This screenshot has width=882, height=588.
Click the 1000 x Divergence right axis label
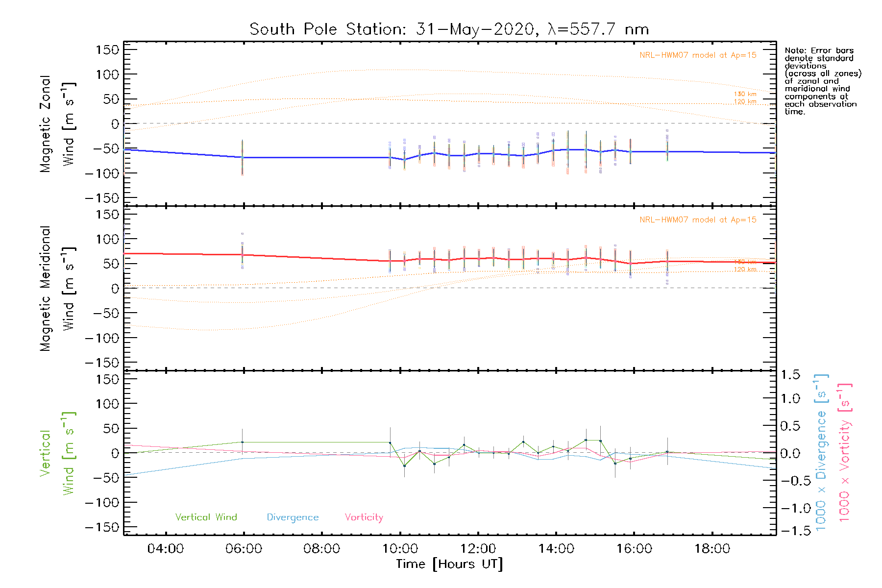821,453
